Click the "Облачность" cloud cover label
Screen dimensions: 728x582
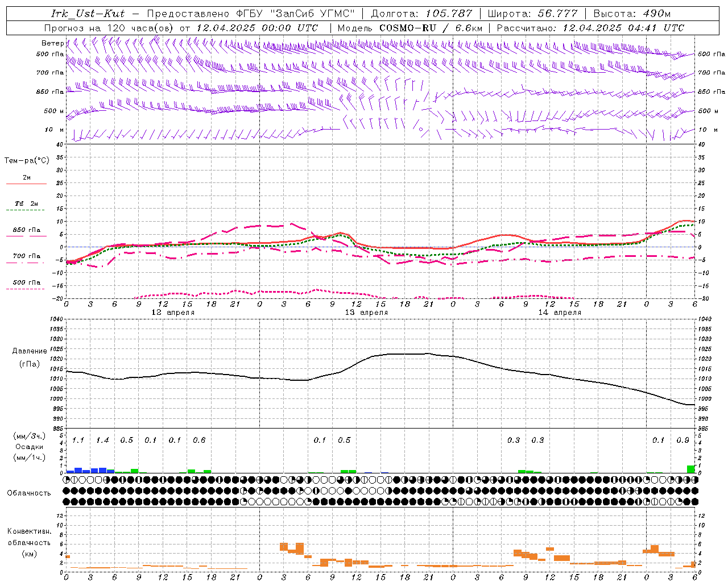pos(29,493)
